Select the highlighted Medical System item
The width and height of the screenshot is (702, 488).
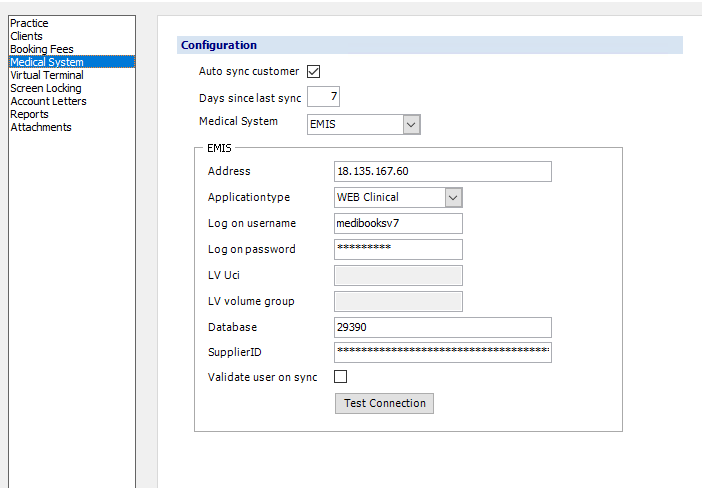pos(46,62)
